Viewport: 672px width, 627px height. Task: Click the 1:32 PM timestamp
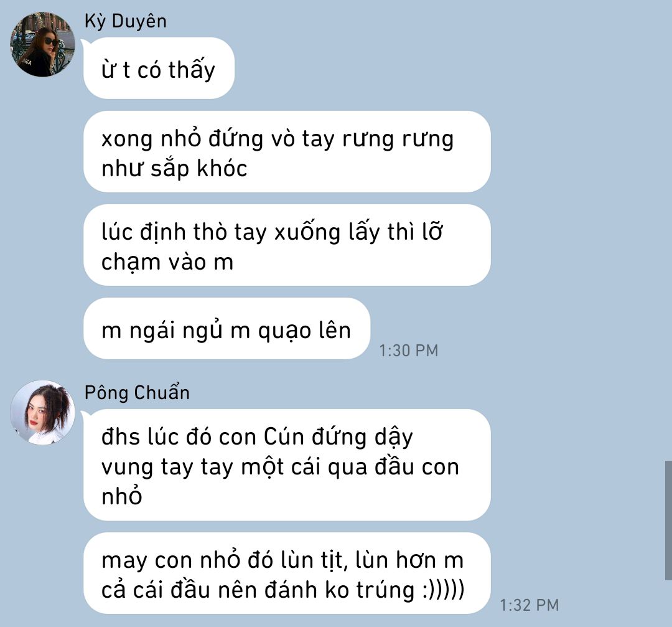[x=530, y=605]
